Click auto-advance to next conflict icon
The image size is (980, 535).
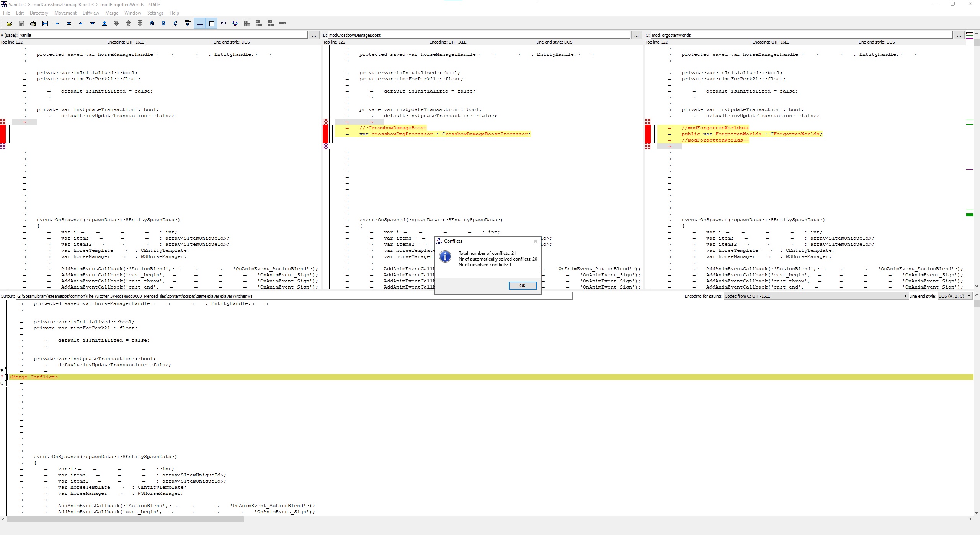pos(188,23)
